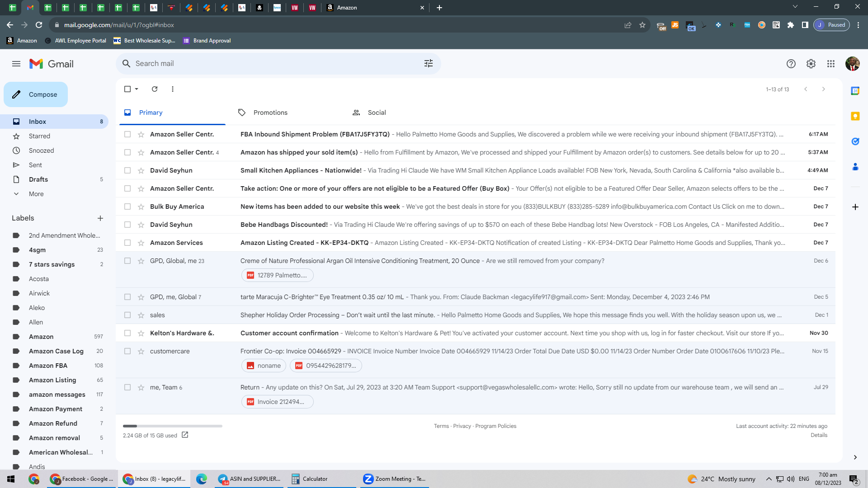Open the Google apps grid
The width and height of the screenshot is (868, 488).
pyautogui.click(x=831, y=64)
